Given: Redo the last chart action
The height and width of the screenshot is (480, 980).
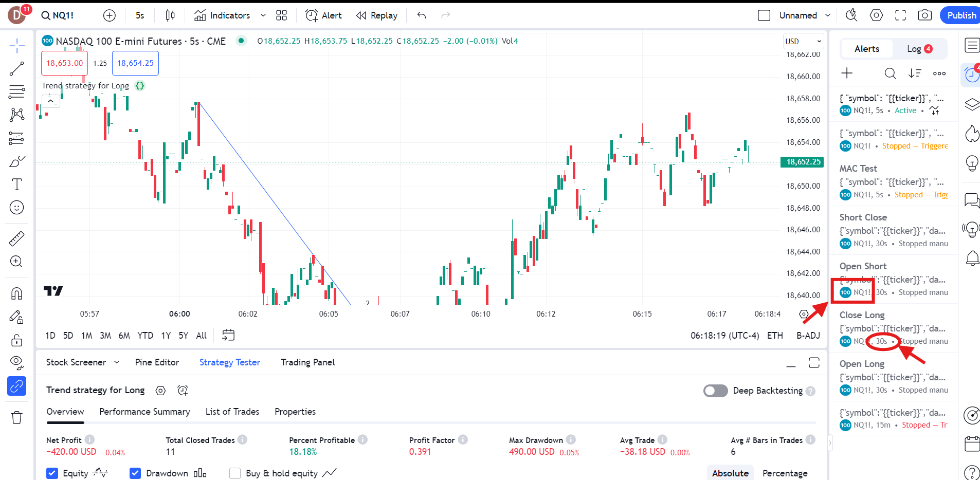Looking at the screenshot, I should coord(446,15).
